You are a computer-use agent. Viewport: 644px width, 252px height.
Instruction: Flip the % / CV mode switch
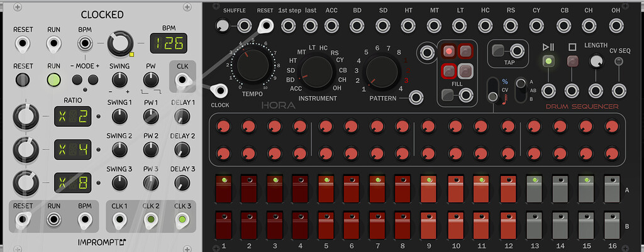pos(492,90)
